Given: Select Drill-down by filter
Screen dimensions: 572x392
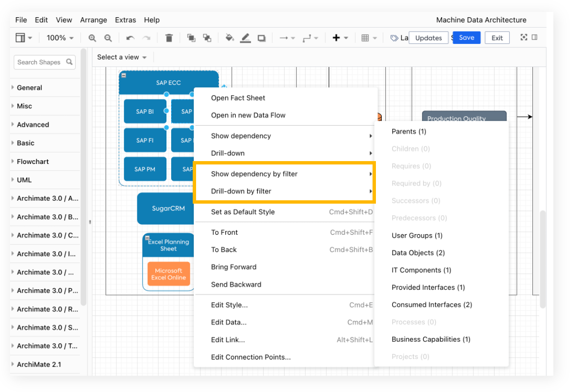Looking at the screenshot, I should tap(285, 191).
